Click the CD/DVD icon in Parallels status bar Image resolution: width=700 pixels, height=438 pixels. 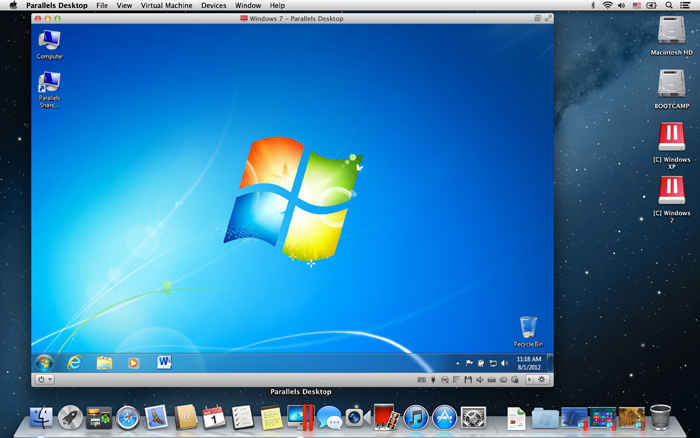pos(445,380)
